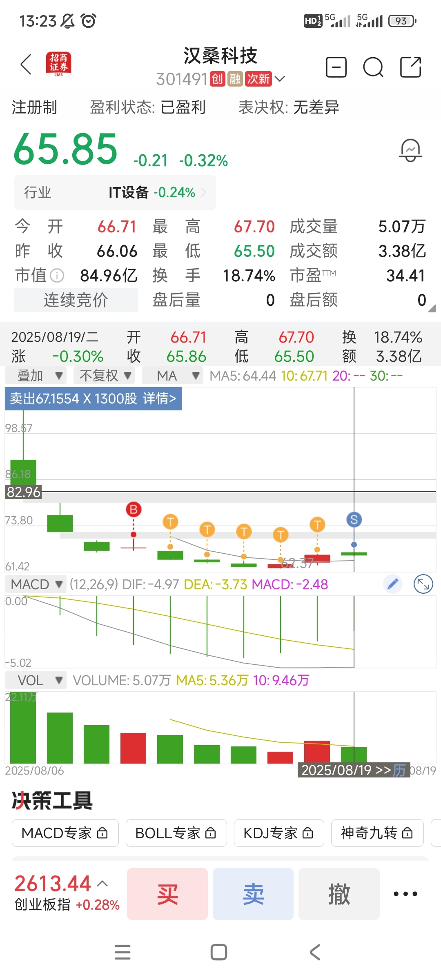The height and width of the screenshot is (980, 441).
Task: Tap the 买 buy button
Action: tap(167, 894)
